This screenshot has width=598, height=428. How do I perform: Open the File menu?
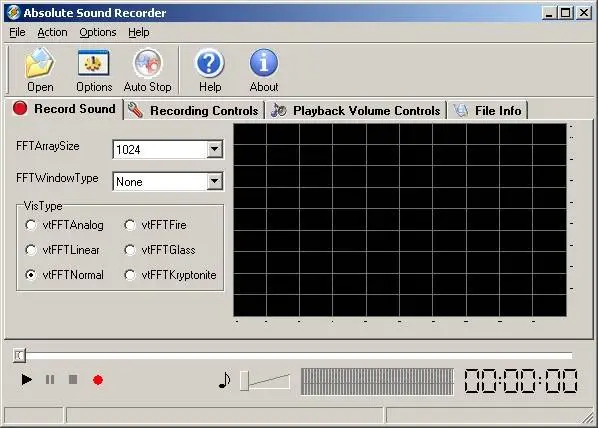pos(17,32)
